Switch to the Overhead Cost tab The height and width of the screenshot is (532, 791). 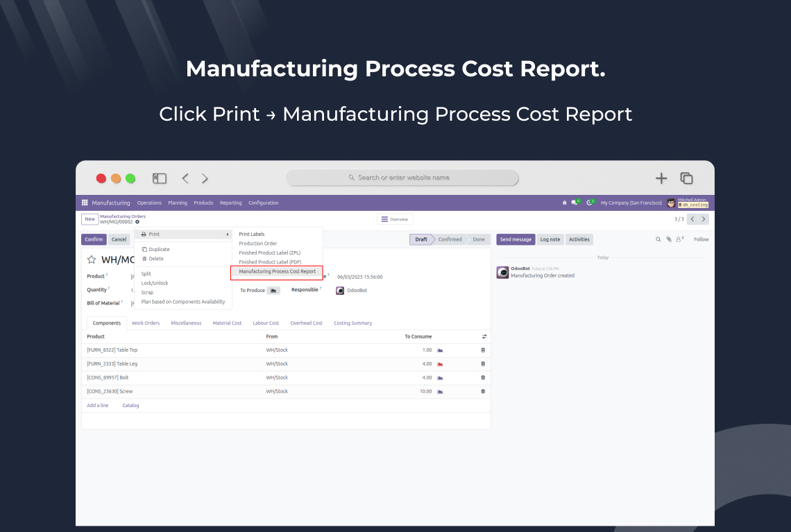306,323
